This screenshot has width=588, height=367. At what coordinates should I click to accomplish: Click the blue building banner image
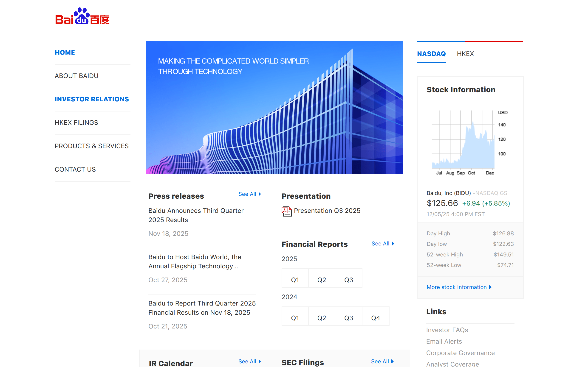click(274, 108)
